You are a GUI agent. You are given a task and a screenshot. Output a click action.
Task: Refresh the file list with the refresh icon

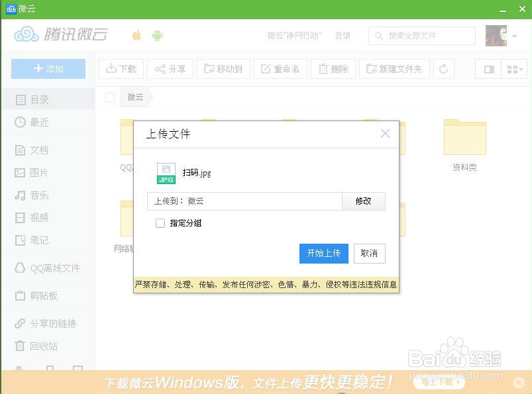(x=443, y=68)
